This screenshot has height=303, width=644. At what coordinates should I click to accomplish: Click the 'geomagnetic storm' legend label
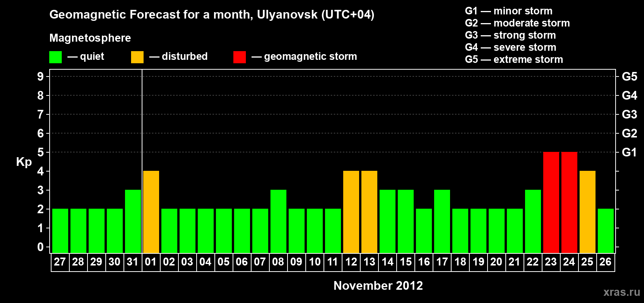pyautogui.click(x=310, y=57)
